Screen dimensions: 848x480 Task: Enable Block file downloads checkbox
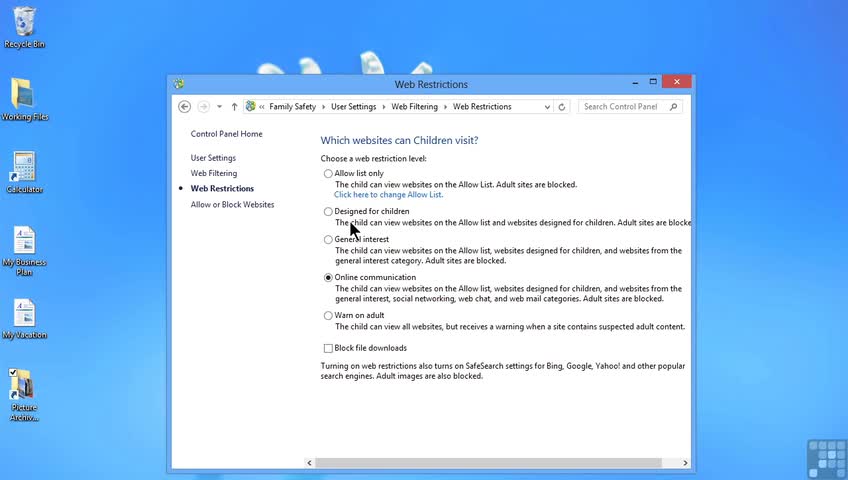pyautogui.click(x=328, y=348)
